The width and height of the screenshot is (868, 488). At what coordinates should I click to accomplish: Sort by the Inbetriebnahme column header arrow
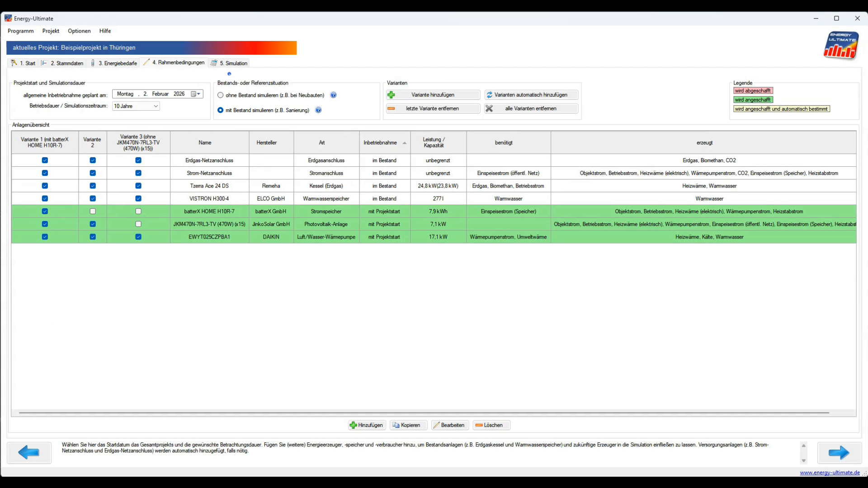(x=405, y=143)
